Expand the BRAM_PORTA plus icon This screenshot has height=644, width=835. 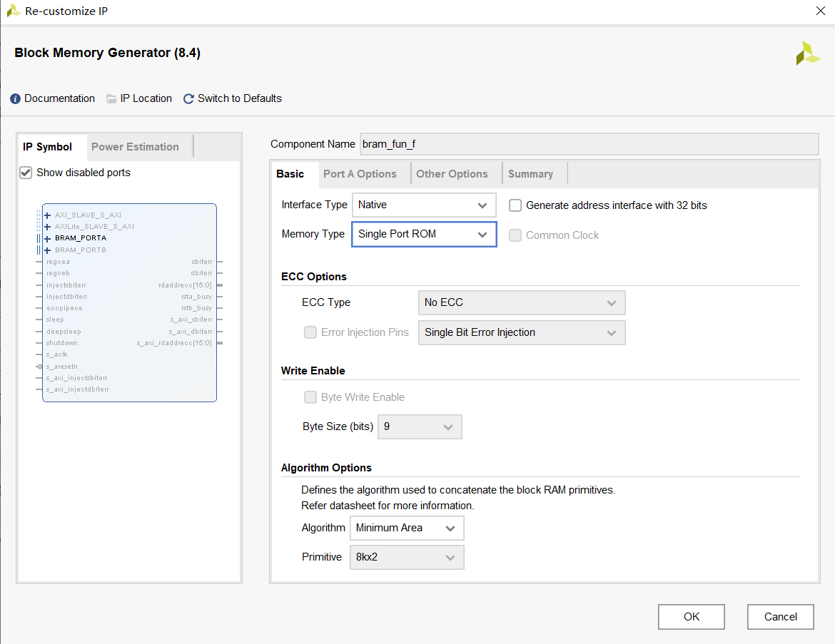(x=48, y=238)
